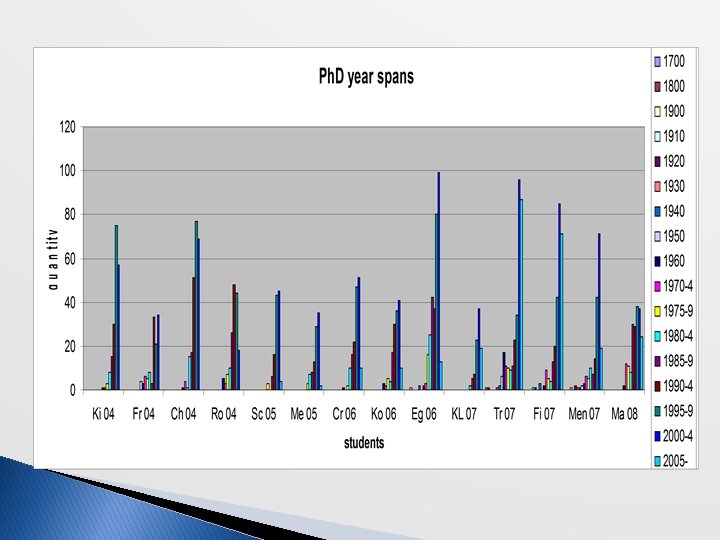
Task: Click the 80 value on y-axis
Action: click(x=70, y=215)
